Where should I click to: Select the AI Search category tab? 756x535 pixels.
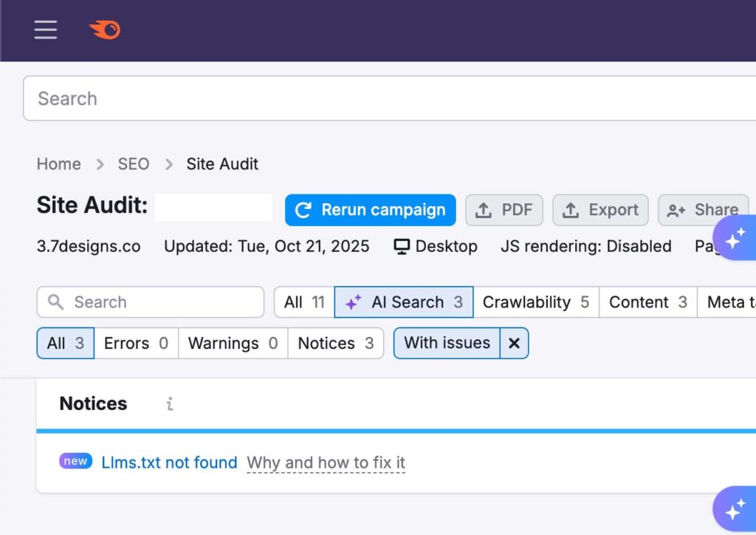404,302
